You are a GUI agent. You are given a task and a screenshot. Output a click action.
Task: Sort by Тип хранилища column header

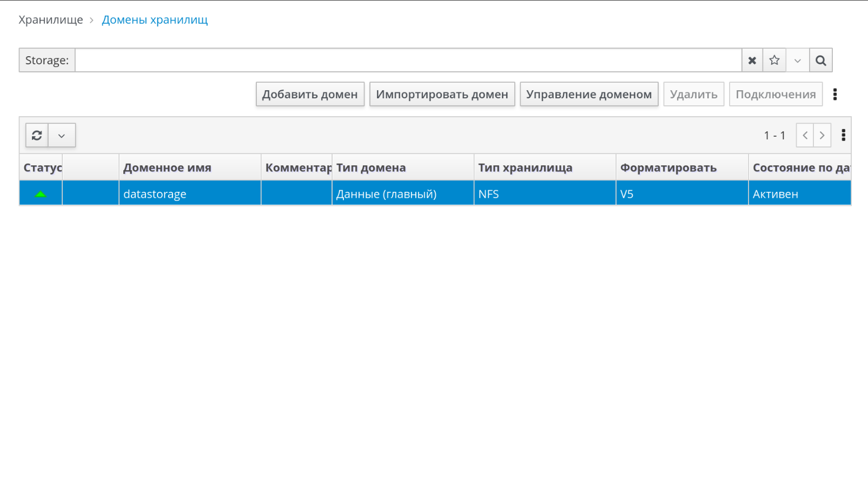525,168
